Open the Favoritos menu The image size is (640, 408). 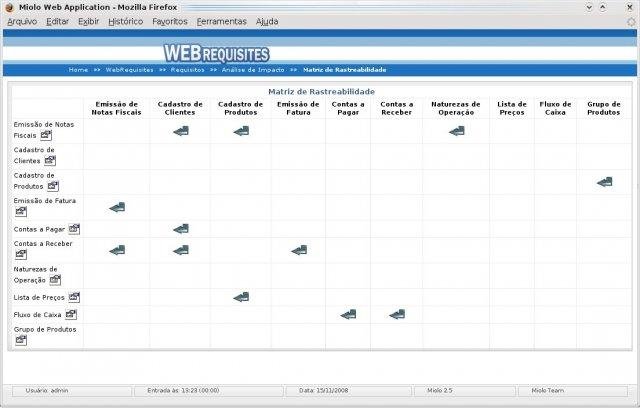(170, 22)
